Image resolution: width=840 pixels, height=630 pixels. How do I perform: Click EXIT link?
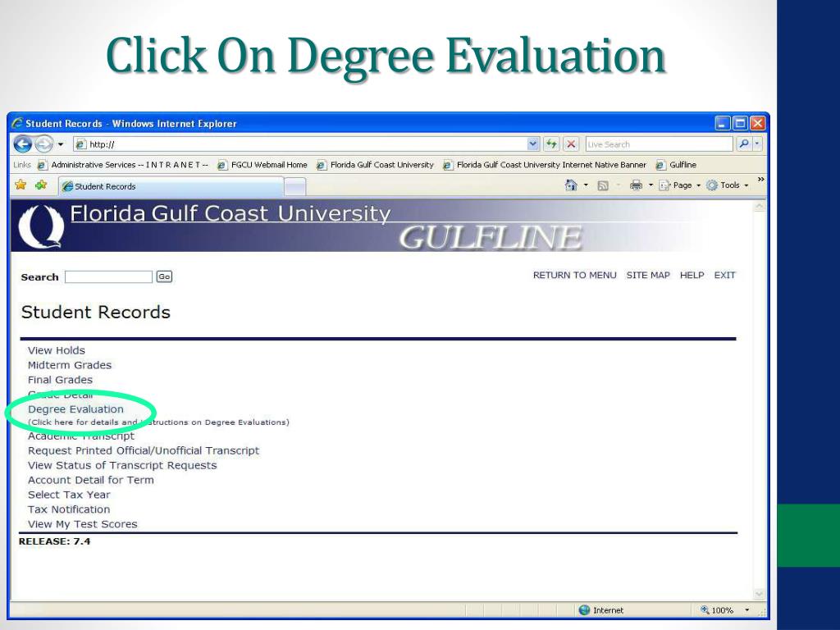tap(724, 276)
